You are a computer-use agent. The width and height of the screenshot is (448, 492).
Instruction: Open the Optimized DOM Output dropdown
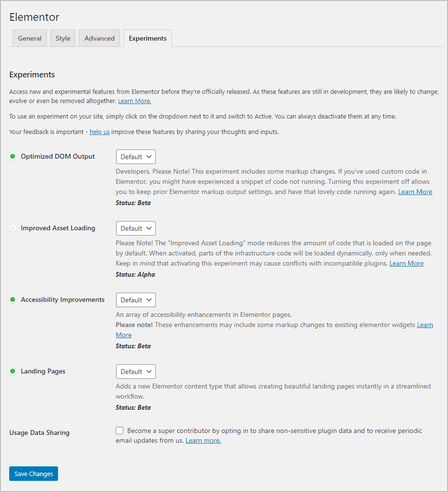(x=135, y=157)
